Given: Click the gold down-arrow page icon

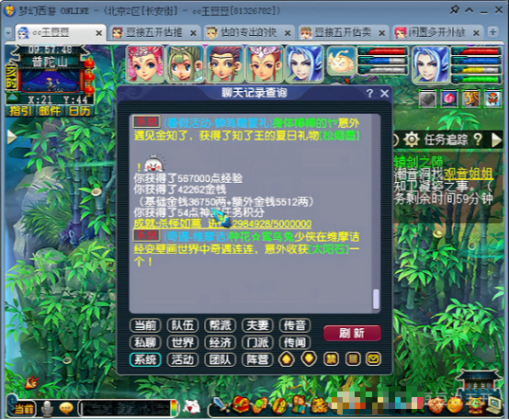Looking at the screenshot, I should coord(309,359).
